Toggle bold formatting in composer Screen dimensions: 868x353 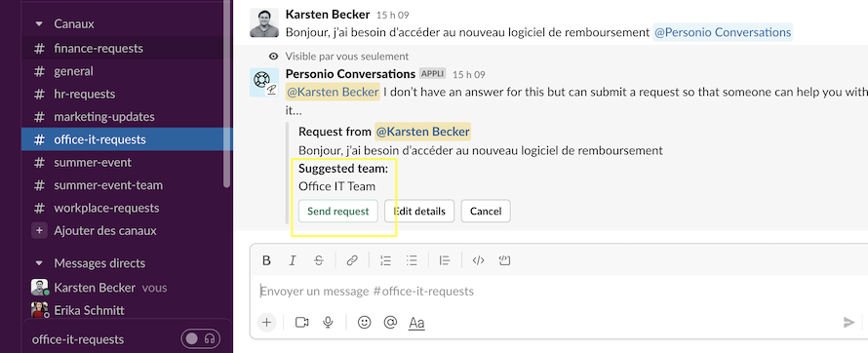[266, 260]
